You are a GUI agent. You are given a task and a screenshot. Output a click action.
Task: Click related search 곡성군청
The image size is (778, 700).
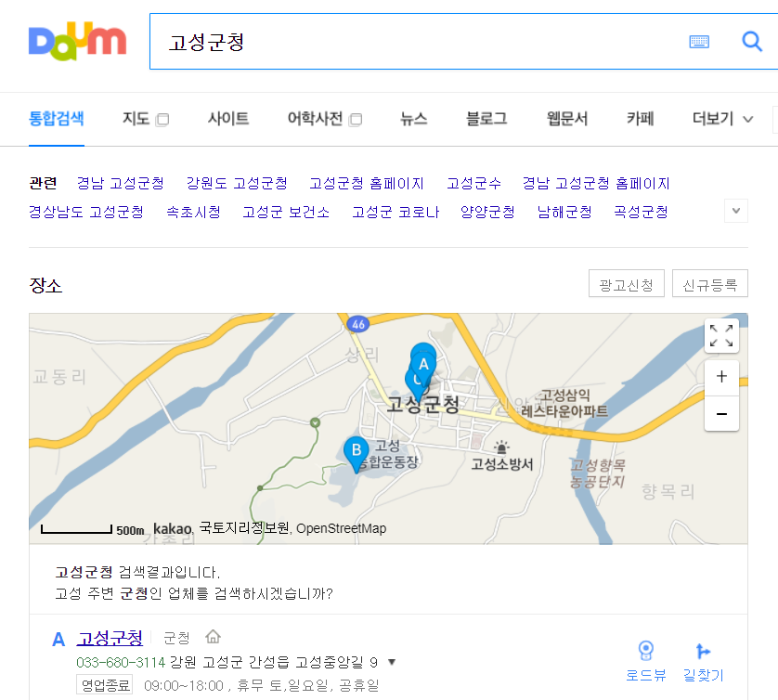tap(641, 213)
